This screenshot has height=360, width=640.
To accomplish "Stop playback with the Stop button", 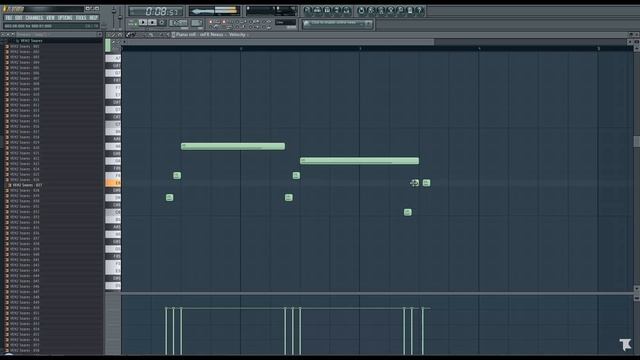I will click(152, 22).
